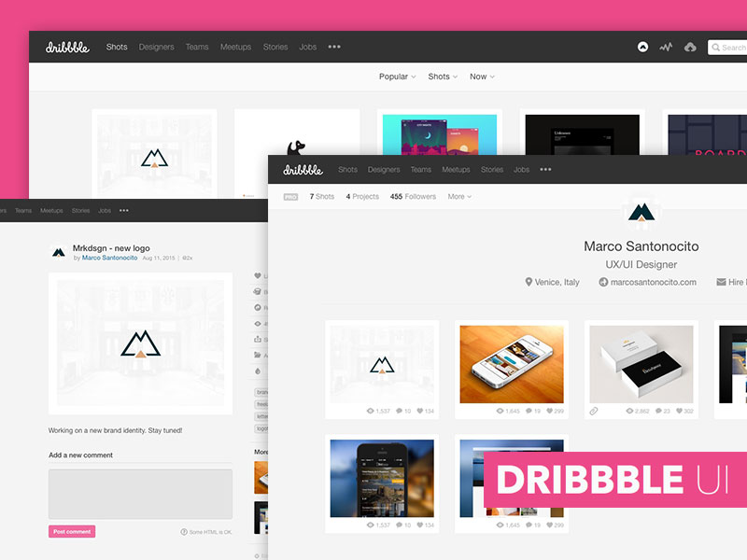Click the Search field in the back window
This screenshot has width=747, height=560.
727,48
